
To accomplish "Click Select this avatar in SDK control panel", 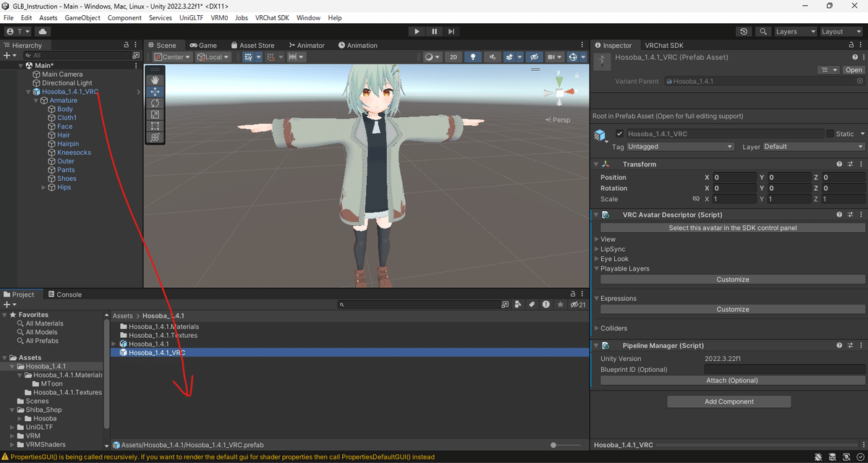I will click(733, 228).
